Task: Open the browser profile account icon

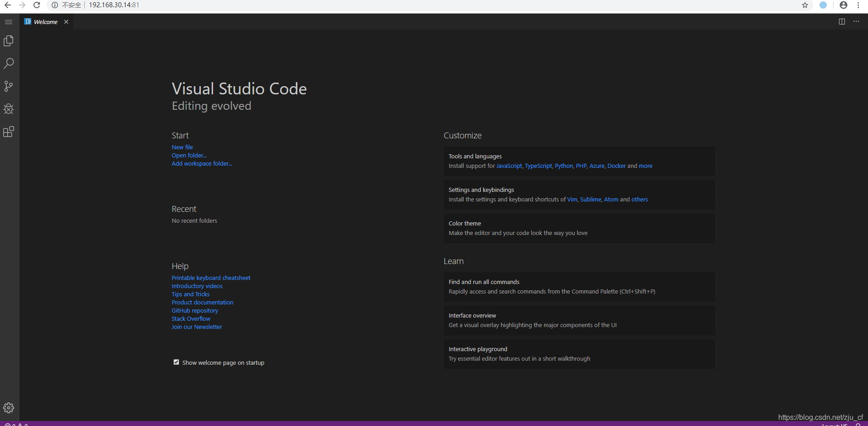Action: pyautogui.click(x=844, y=5)
